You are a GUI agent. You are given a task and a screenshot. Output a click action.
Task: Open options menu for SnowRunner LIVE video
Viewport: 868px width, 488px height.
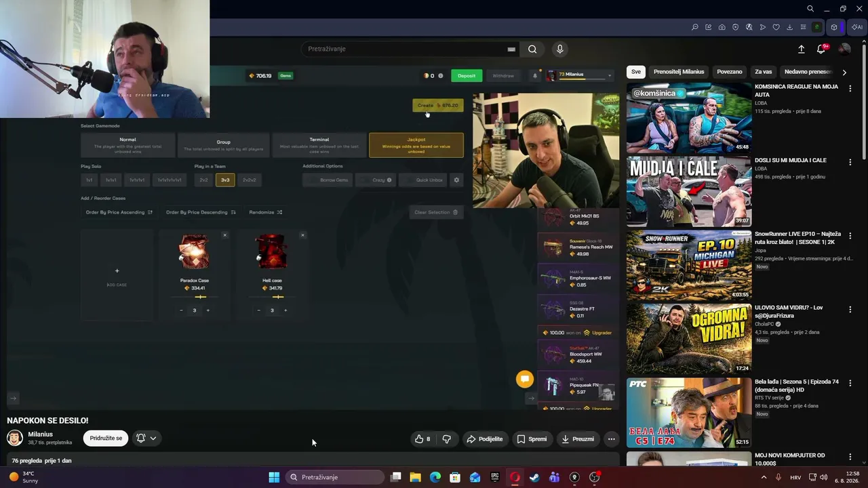click(x=850, y=236)
